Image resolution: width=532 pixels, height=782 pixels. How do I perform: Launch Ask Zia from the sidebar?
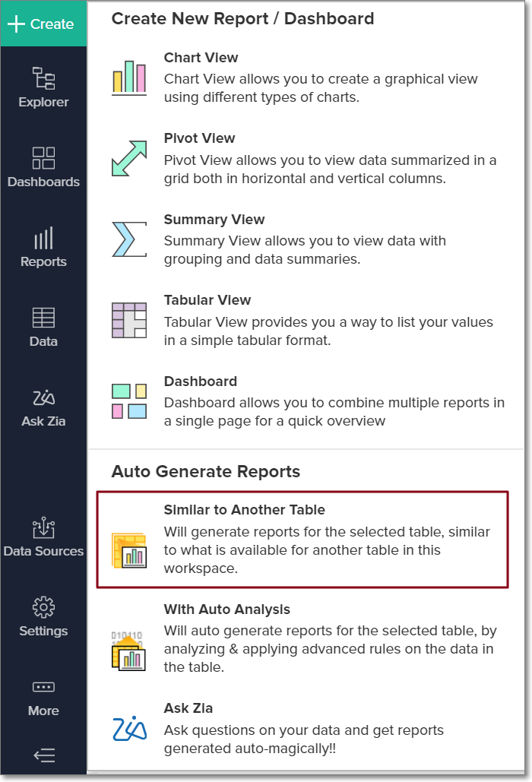tap(44, 407)
